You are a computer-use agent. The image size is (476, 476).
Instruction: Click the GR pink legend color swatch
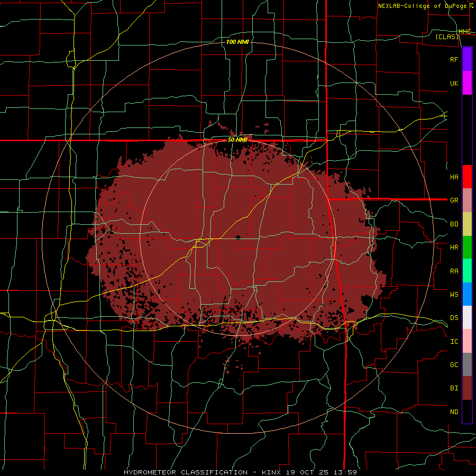pos(467,200)
